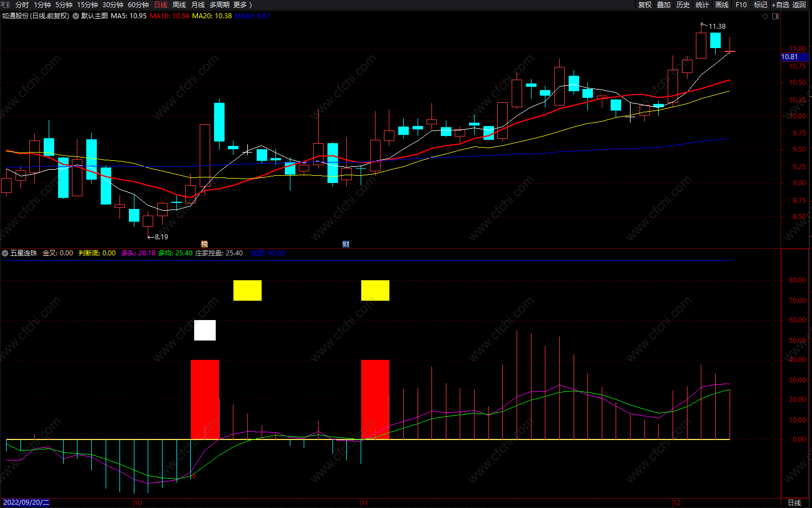
Task: Click the collapse icon at top-left corner
Action: click(x=4, y=4)
